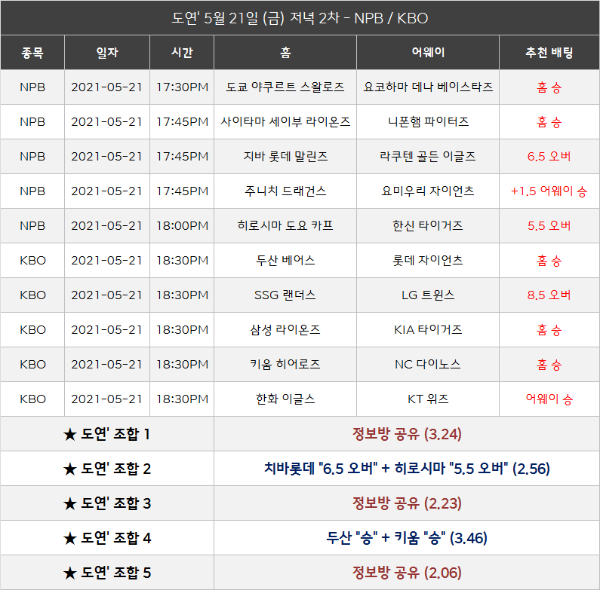The width and height of the screenshot is (600, 590).
Task: Click home team '두산 베어스'
Action: [285, 260]
